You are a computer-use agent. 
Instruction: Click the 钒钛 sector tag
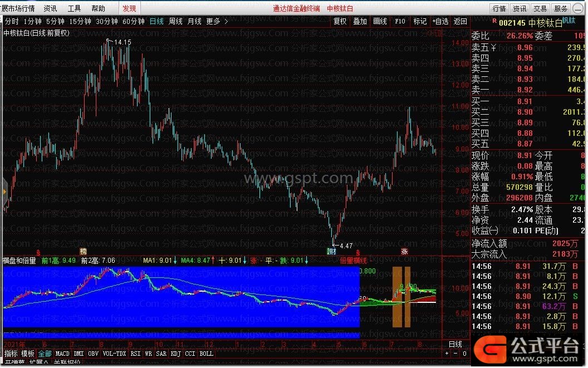tap(569, 20)
